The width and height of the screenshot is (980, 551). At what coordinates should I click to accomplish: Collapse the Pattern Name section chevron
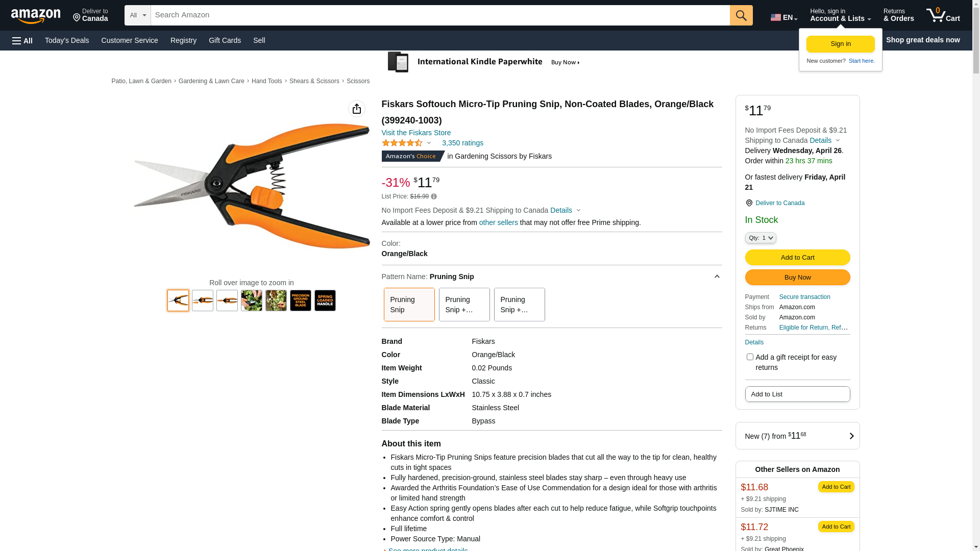click(x=717, y=277)
